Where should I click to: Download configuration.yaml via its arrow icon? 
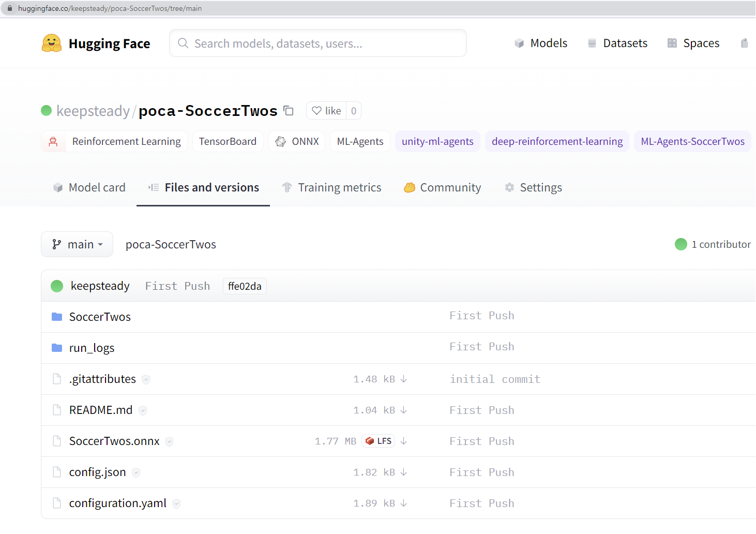404,503
